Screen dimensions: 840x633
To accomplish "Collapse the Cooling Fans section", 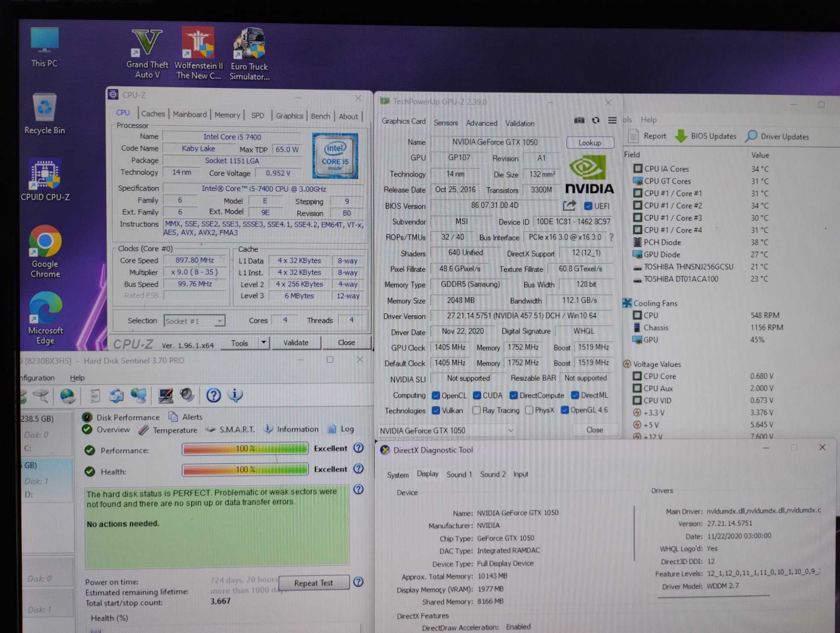I will [x=627, y=303].
